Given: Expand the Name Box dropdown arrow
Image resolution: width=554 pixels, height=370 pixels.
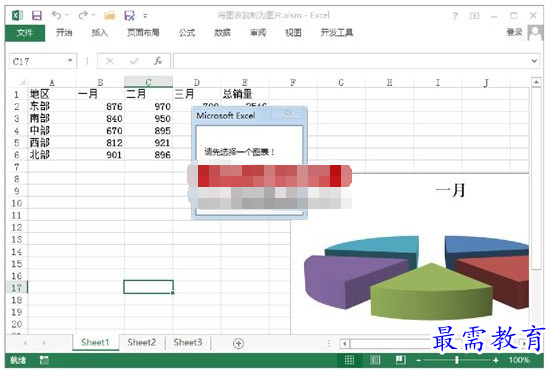Looking at the screenshot, I should point(70,61).
